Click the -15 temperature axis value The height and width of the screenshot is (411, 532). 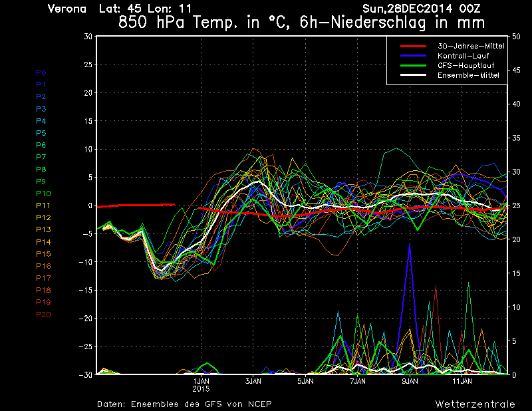pos(86,290)
